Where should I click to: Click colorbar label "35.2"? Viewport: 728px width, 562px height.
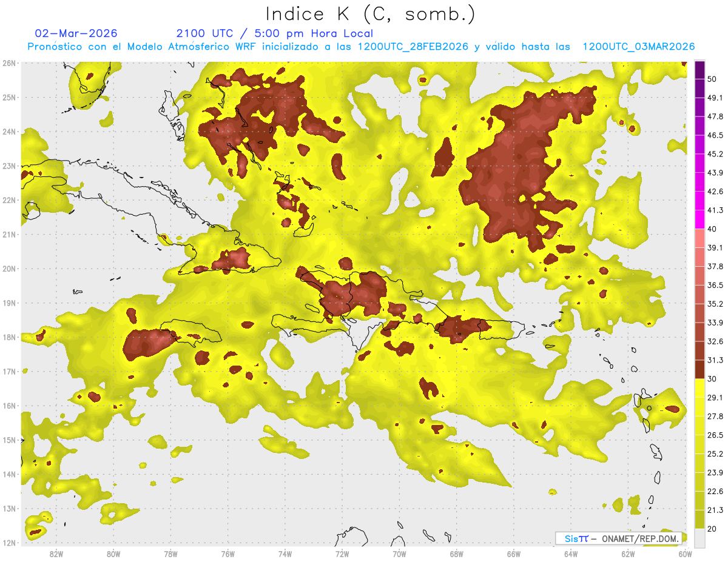[x=715, y=304]
